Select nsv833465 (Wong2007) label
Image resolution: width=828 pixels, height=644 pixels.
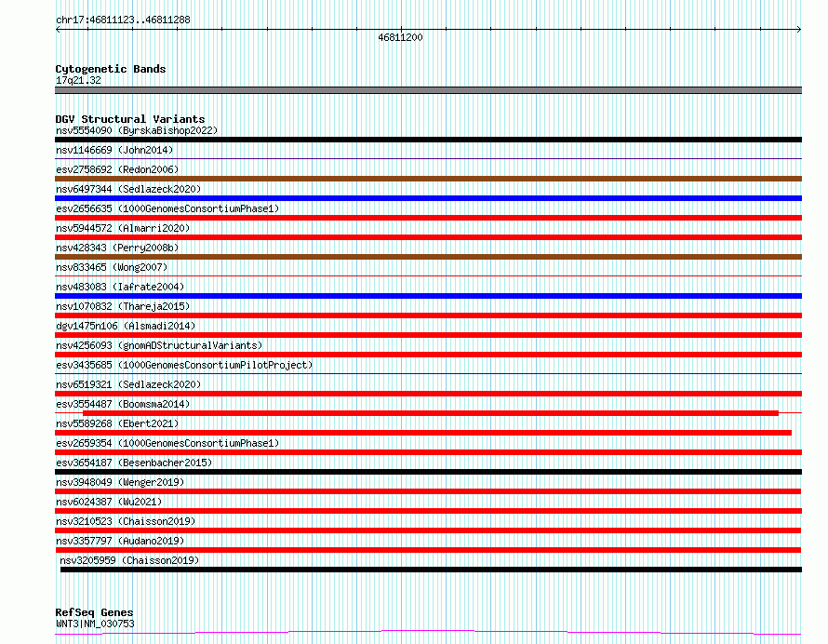112,267
